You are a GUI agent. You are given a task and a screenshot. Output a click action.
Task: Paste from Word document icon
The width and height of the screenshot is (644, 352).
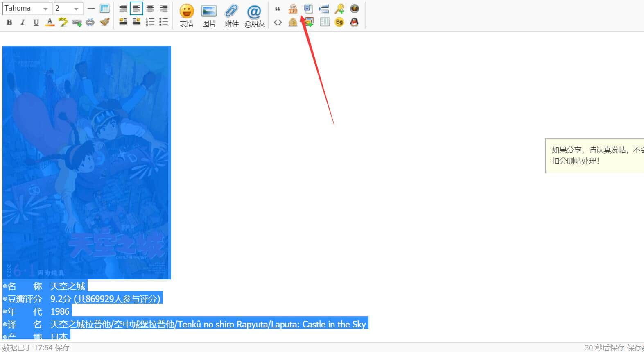click(x=308, y=8)
